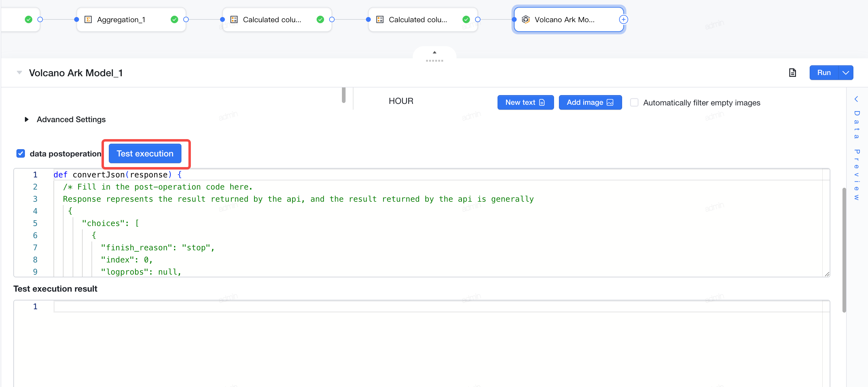
Task: Uncheck the data postoperation checkbox
Action: [x=21, y=154]
